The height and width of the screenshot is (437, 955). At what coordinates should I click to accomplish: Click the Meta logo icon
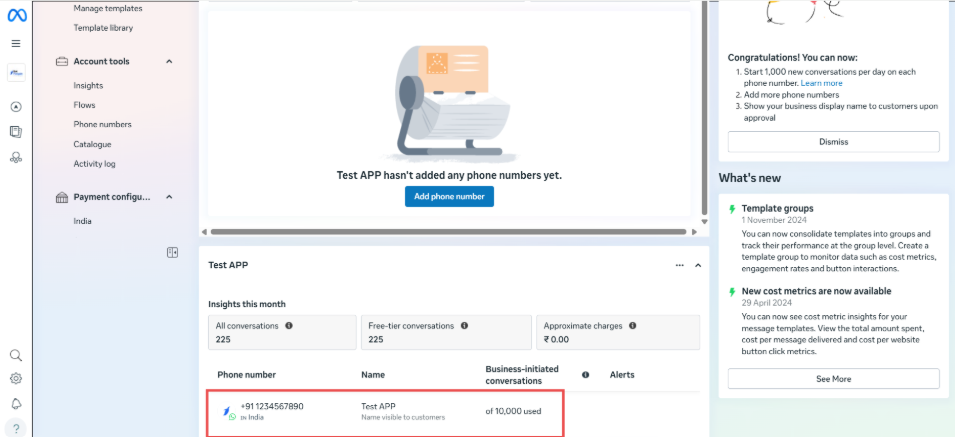point(16,15)
